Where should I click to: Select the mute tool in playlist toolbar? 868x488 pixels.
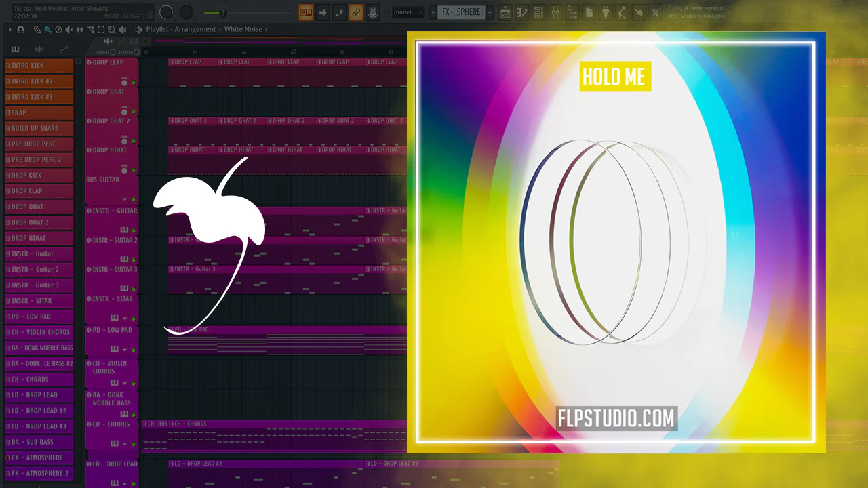pos(68,30)
